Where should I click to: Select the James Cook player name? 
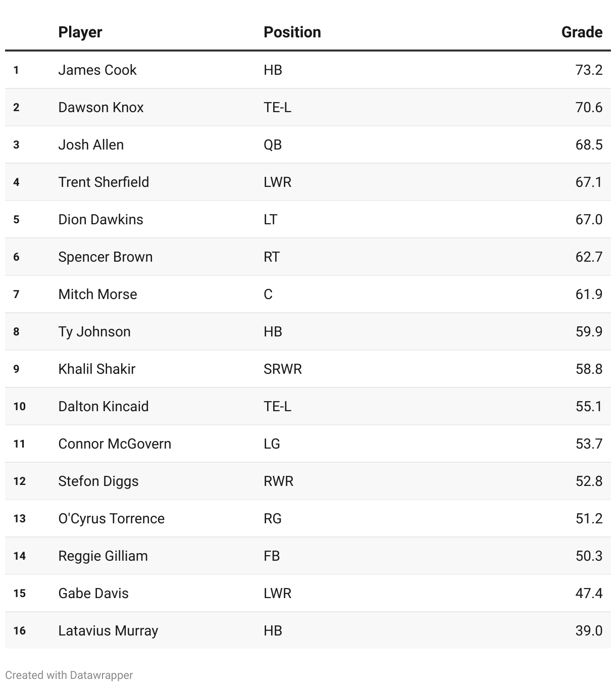(97, 70)
